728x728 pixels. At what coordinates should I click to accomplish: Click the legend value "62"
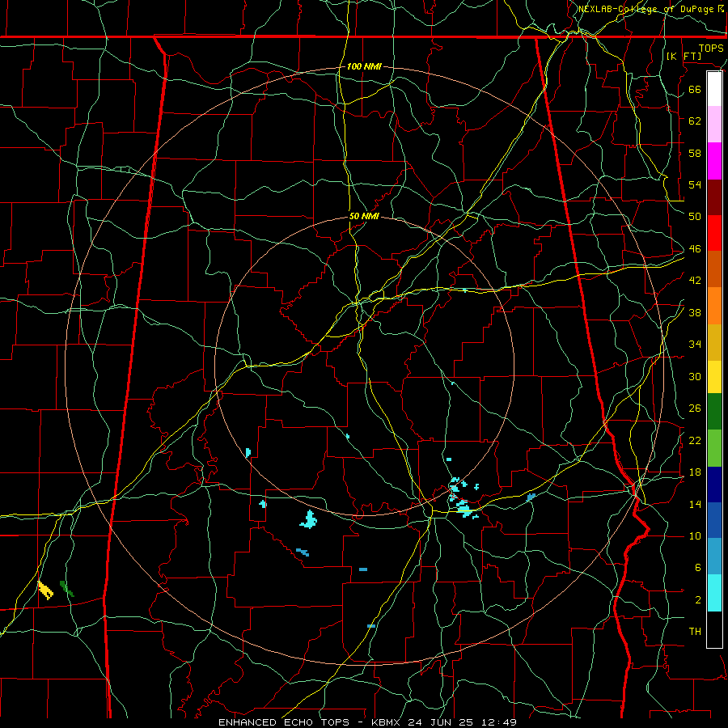point(695,121)
